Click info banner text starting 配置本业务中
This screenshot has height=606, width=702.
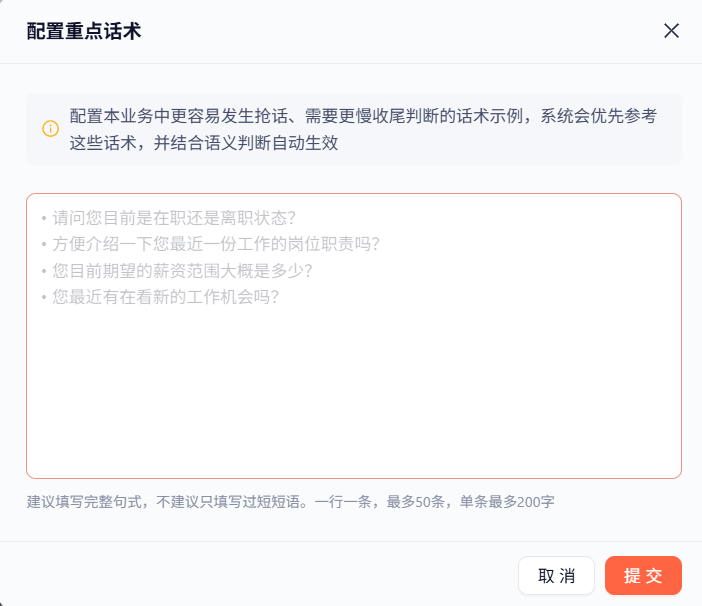[363, 116]
